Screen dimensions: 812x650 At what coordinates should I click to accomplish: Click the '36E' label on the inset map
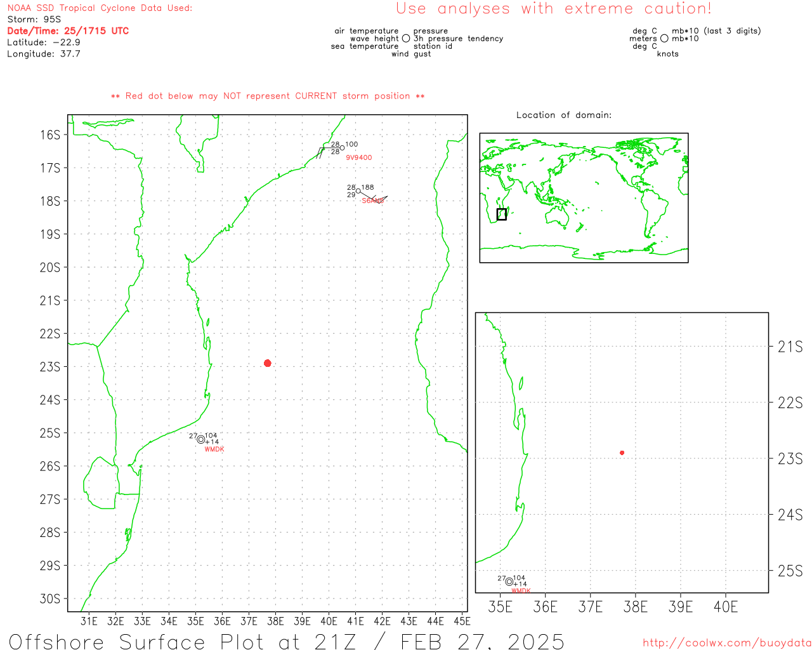pyautogui.click(x=546, y=607)
